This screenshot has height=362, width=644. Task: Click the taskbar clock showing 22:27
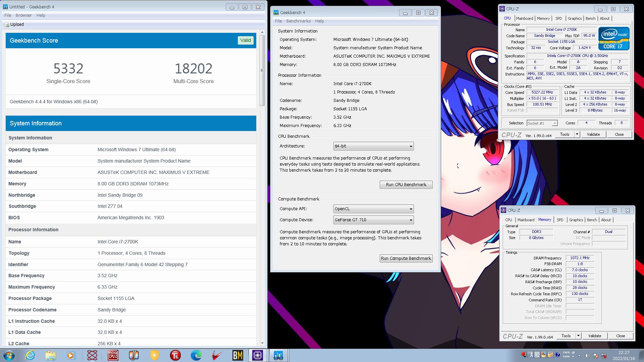tap(624, 355)
